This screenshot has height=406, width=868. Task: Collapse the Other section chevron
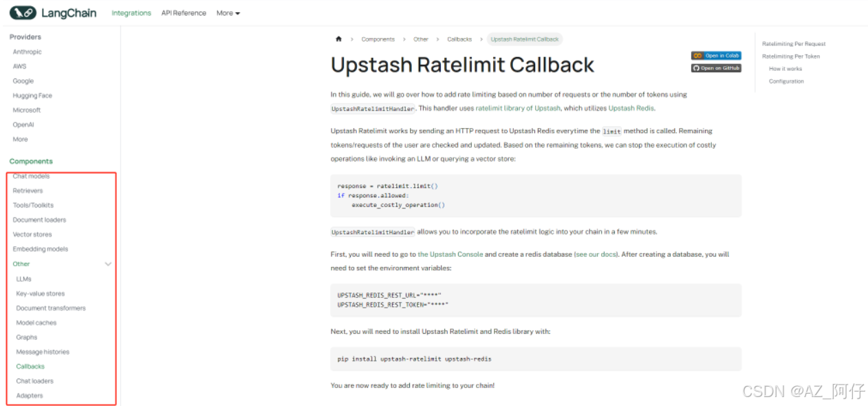(108, 264)
